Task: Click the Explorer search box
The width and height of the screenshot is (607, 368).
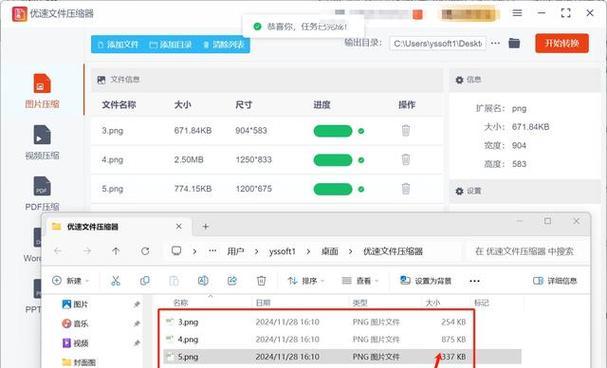Action: pyautogui.click(x=526, y=252)
